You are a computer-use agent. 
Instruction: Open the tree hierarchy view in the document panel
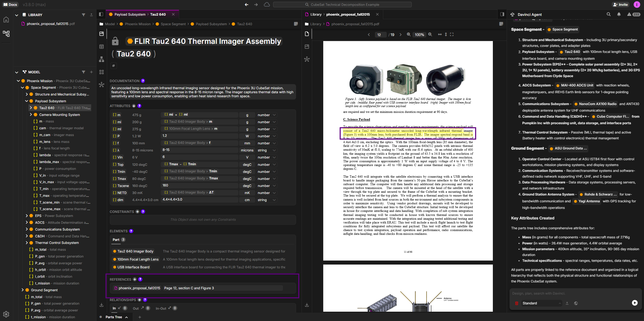click(102, 59)
